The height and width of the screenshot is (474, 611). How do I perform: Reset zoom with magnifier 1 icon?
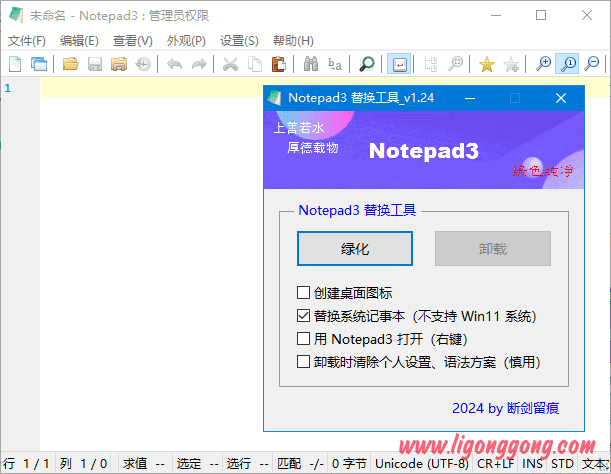[x=567, y=64]
